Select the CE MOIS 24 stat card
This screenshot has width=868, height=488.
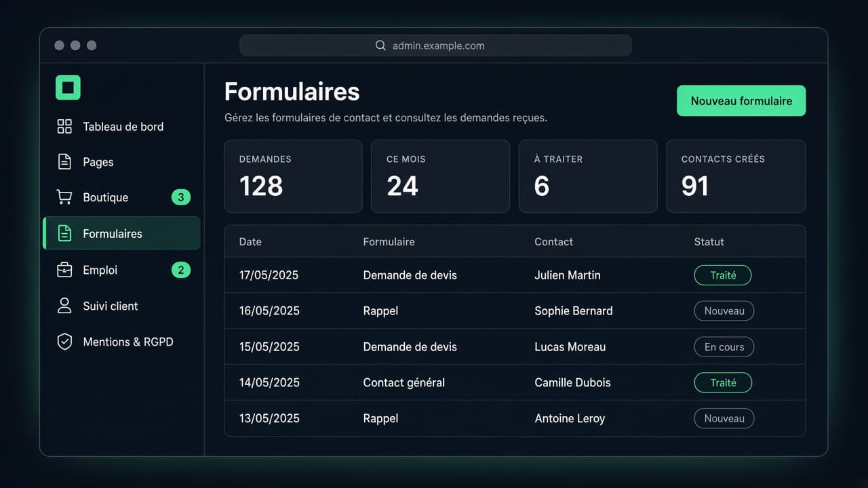click(x=440, y=176)
